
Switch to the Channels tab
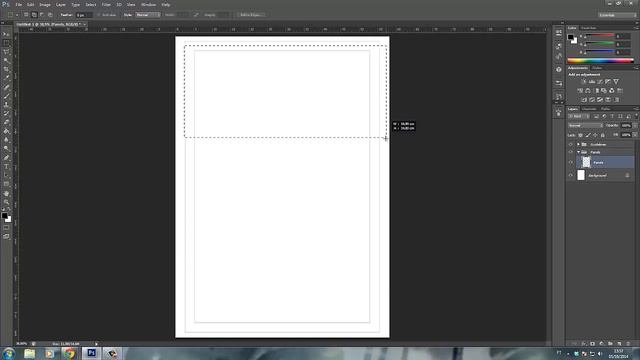[589, 109]
